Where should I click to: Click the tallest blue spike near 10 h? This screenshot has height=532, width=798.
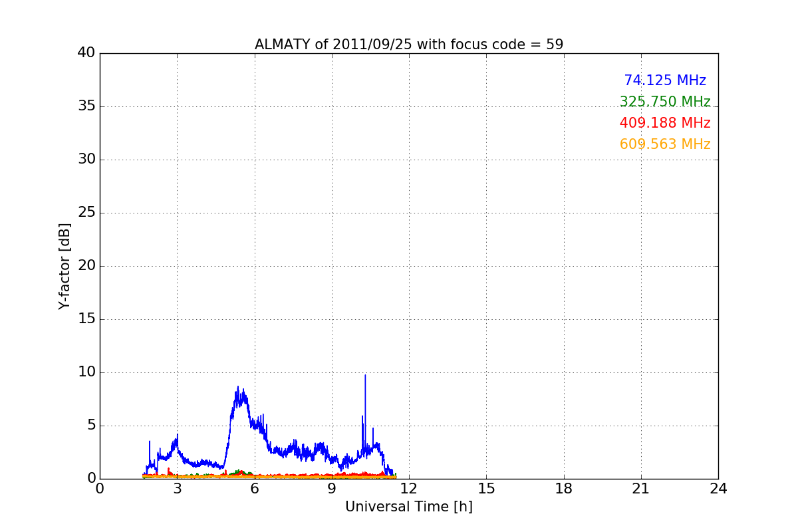[x=365, y=412]
